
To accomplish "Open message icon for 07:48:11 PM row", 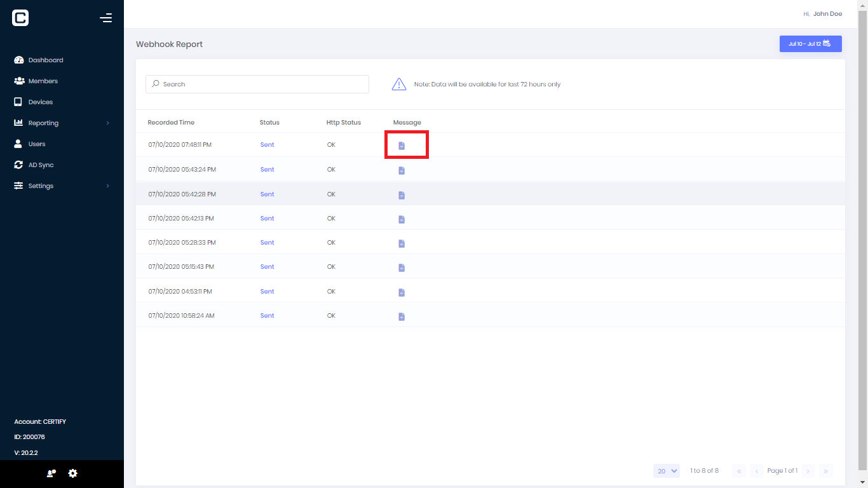I will click(402, 146).
